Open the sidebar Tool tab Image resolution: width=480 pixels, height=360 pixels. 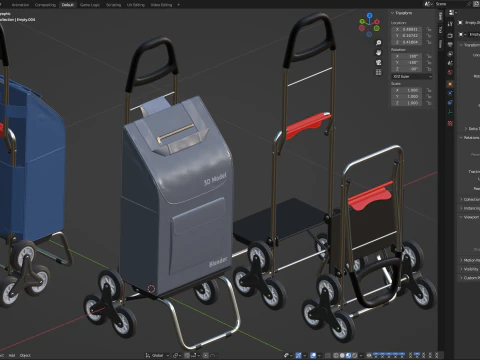click(x=440, y=29)
